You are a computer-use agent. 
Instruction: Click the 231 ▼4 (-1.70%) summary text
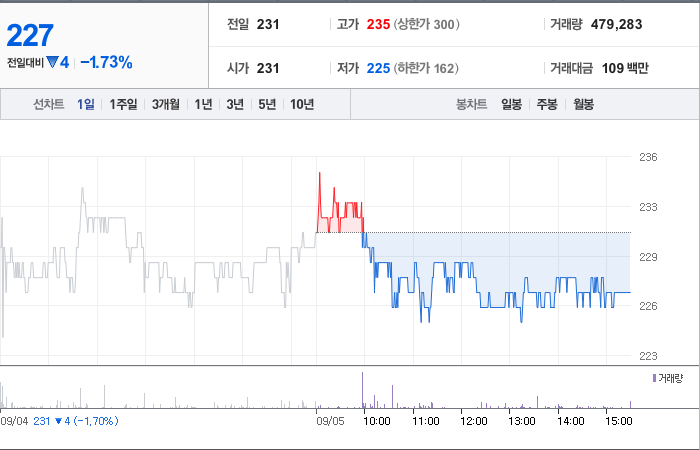[x=76, y=421]
